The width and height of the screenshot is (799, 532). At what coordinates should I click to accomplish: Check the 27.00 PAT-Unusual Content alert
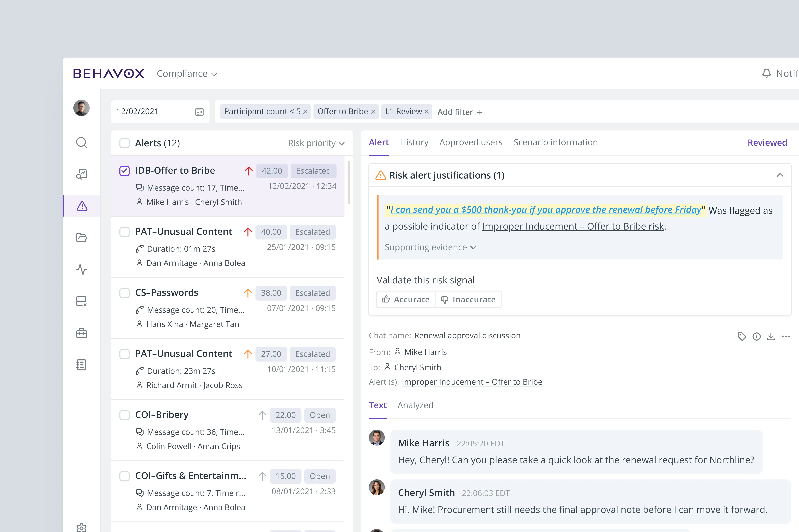[124, 354]
